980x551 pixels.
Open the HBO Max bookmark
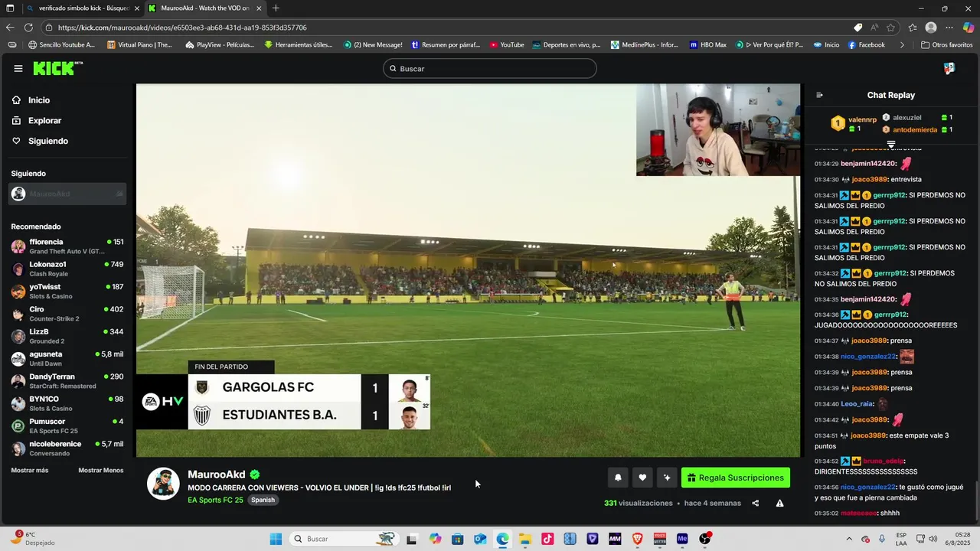707,45
